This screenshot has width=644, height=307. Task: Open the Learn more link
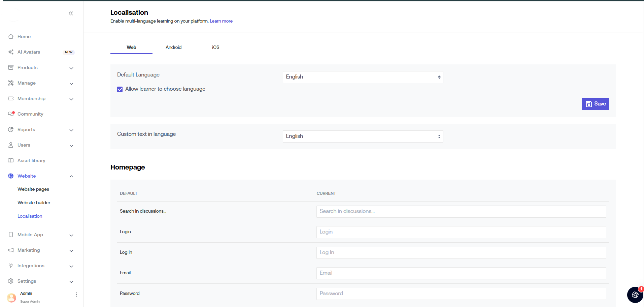coord(221,21)
